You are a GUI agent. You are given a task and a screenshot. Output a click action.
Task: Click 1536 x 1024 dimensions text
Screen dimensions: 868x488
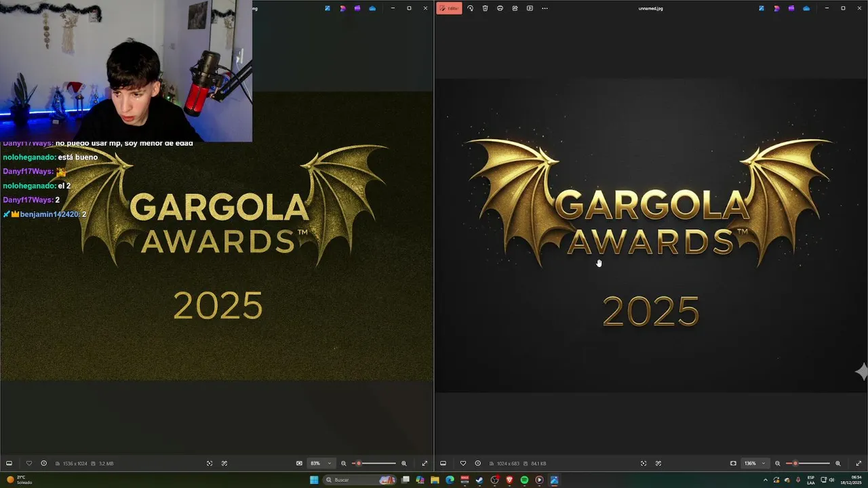[75, 464]
